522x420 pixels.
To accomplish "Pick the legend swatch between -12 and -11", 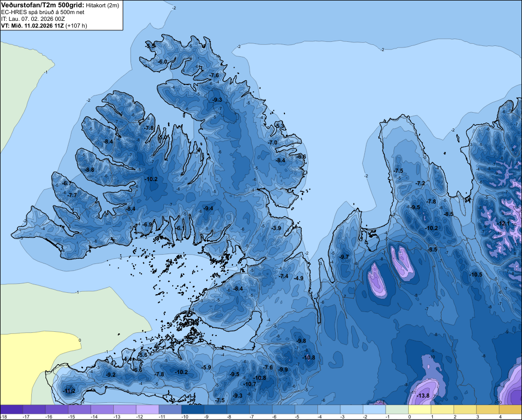I will [x=148, y=410].
